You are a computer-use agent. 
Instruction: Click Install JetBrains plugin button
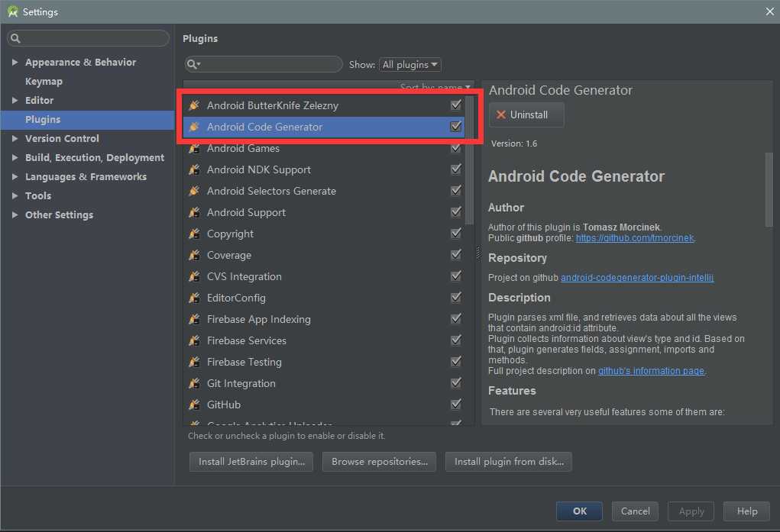pyautogui.click(x=251, y=462)
